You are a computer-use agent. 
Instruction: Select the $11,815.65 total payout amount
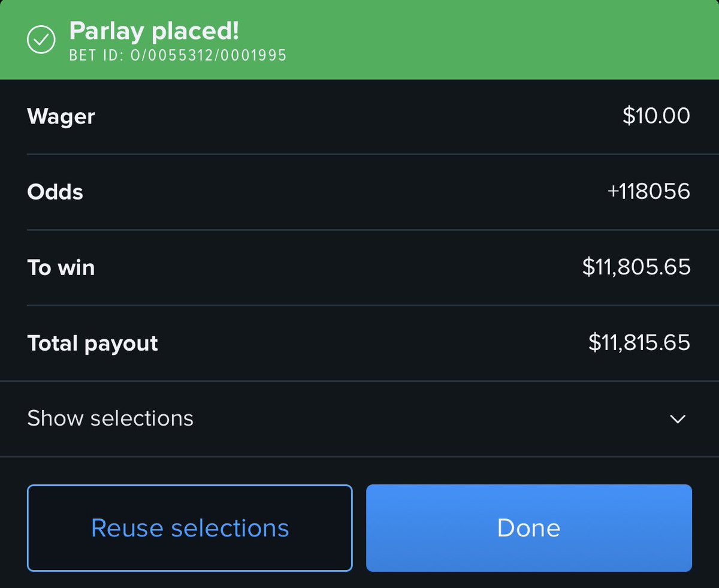point(639,343)
